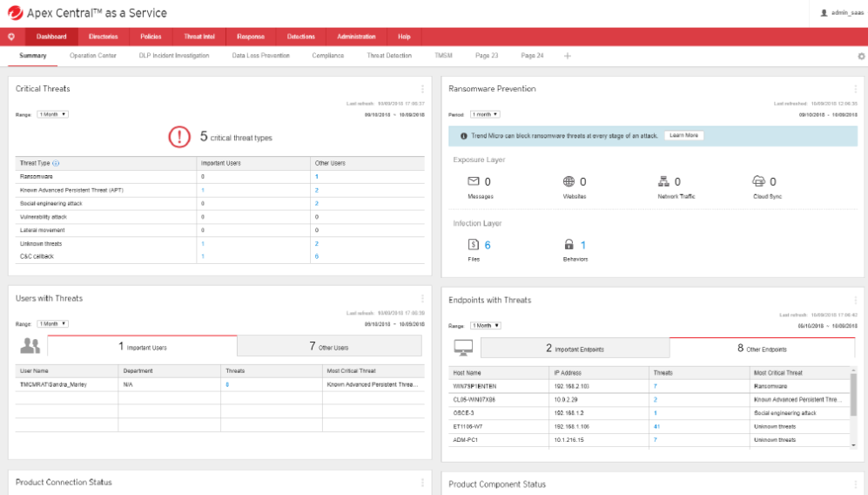This screenshot has height=495, width=868.
Task: Click the Websites globe icon
Action: click(569, 181)
